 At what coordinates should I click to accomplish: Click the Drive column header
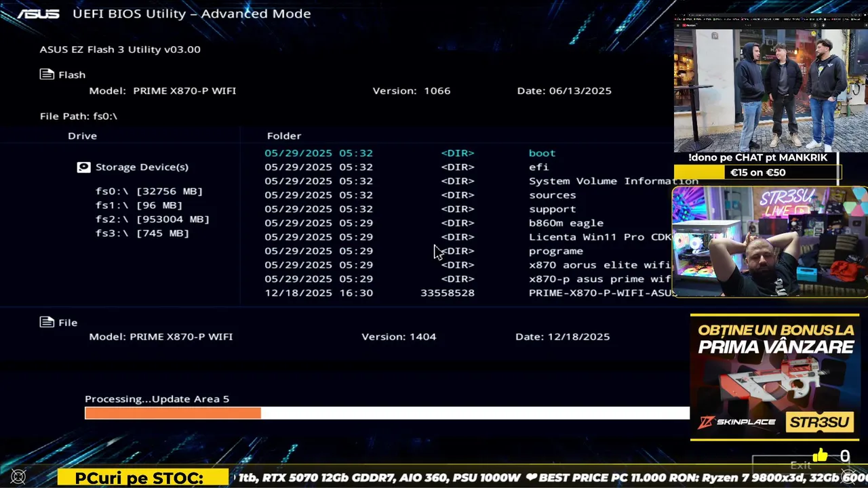point(82,136)
